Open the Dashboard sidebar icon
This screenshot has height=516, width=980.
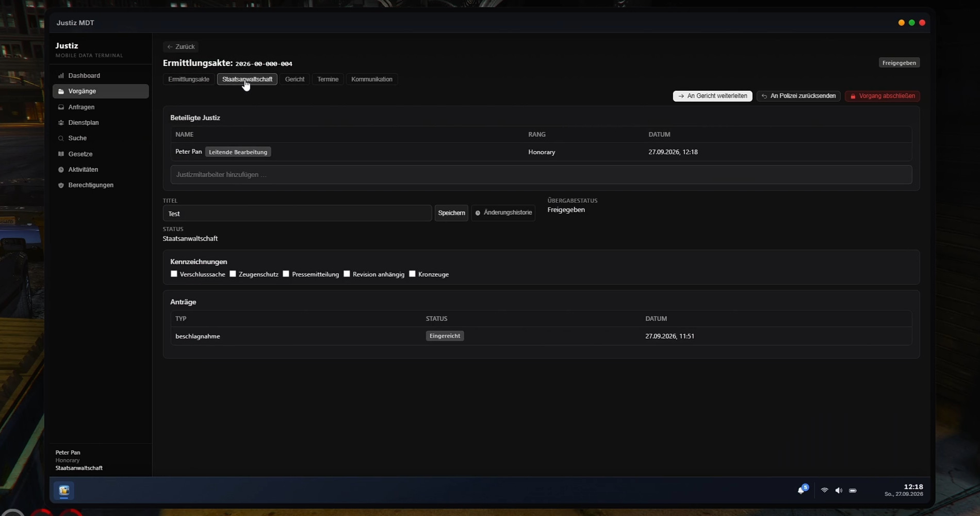(x=61, y=76)
